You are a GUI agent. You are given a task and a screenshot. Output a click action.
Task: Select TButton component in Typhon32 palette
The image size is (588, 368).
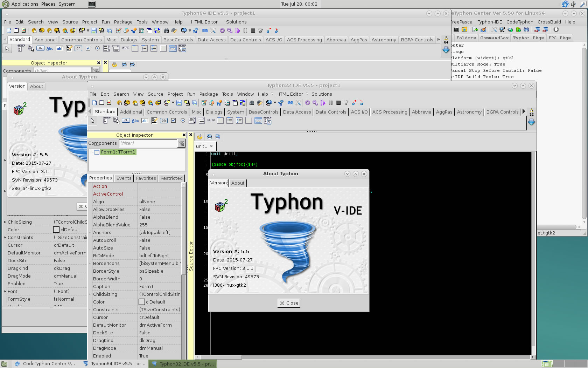[x=126, y=121]
